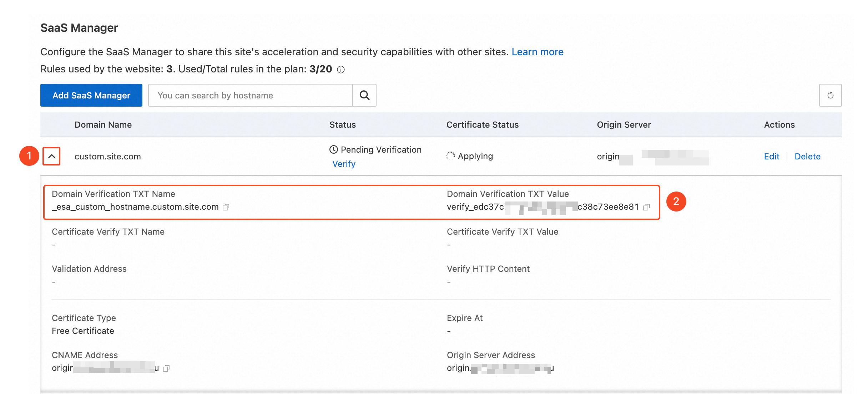
Task: Select the _esa_custom_hostname TXT name text
Action: pos(135,207)
